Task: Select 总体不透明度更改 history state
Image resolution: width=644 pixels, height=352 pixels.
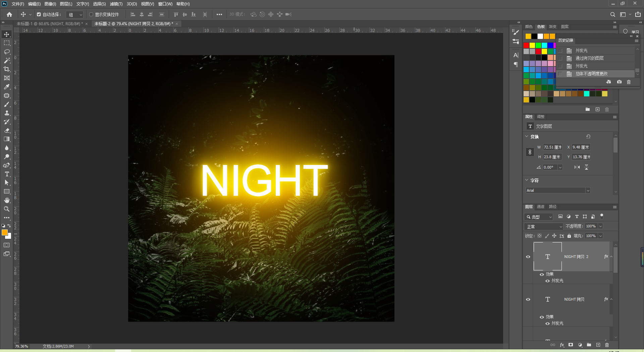Action: click(x=592, y=74)
